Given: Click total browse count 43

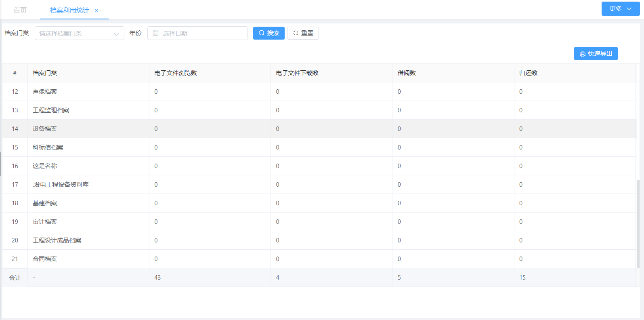Looking at the screenshot, I should pyautogui.click(x=157, y=278).
